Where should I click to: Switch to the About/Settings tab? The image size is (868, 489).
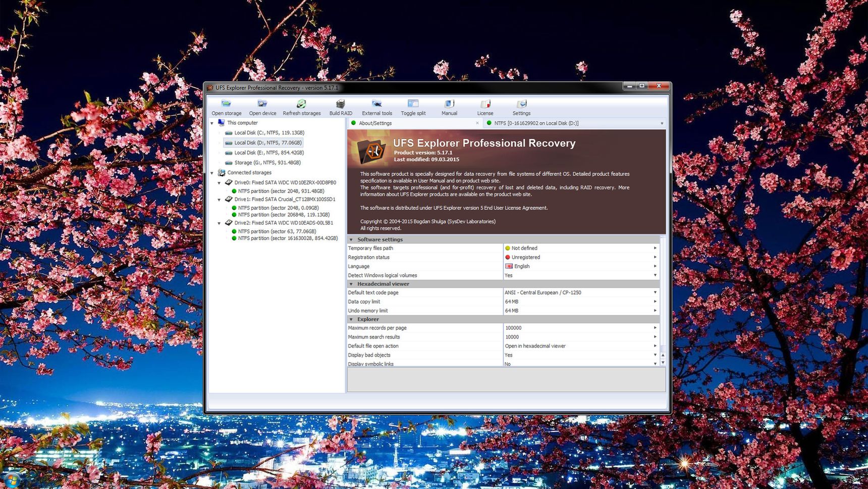coord(415,123)
